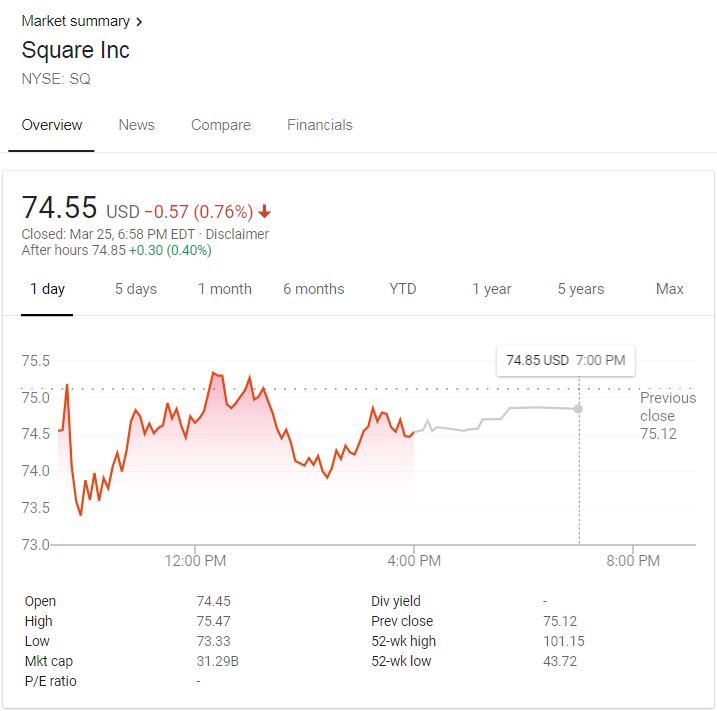Select the Financials tab

click(320, 125)
